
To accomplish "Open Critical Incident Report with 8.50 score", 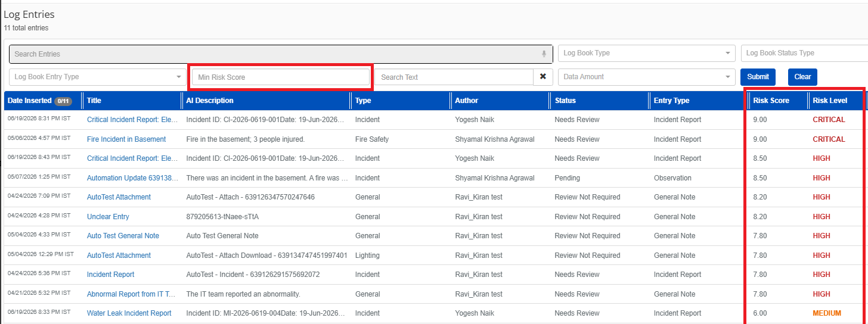I will point(133,158).
